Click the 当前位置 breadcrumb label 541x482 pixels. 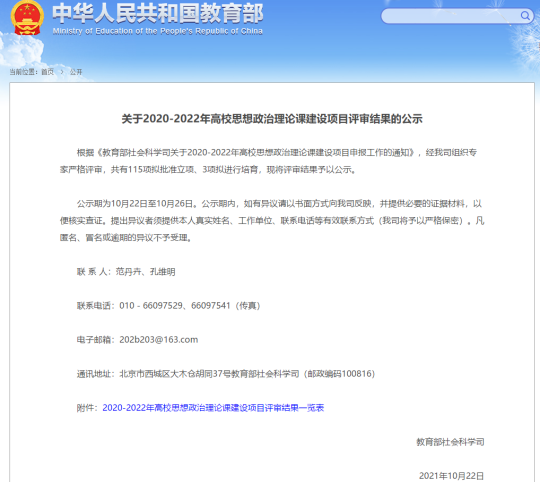point(24,72)
